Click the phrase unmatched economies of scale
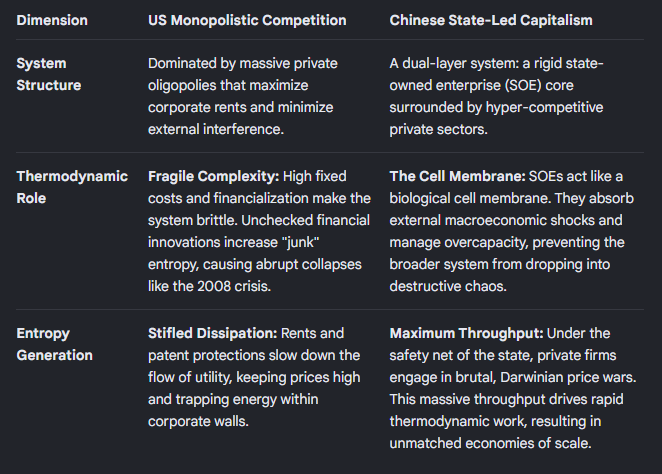Image resolution: width=662 pixels, height=474 pixels. tap(490, 443)
